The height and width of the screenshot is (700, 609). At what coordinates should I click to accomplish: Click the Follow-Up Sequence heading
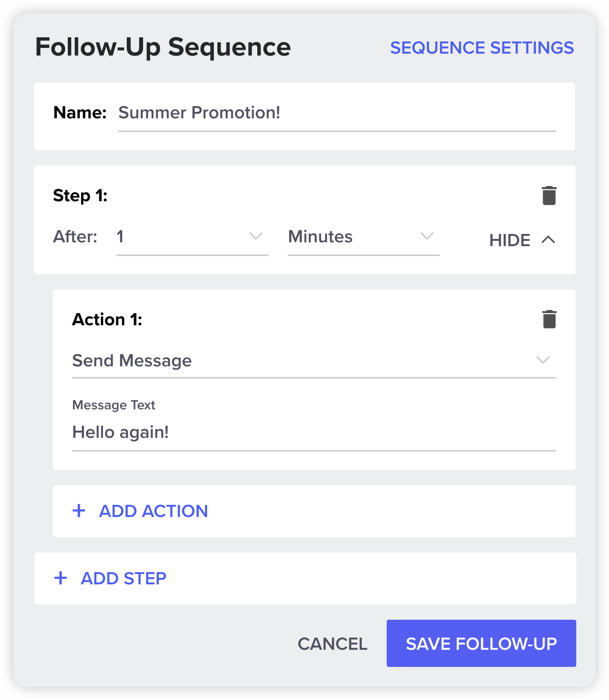(163, 47)
